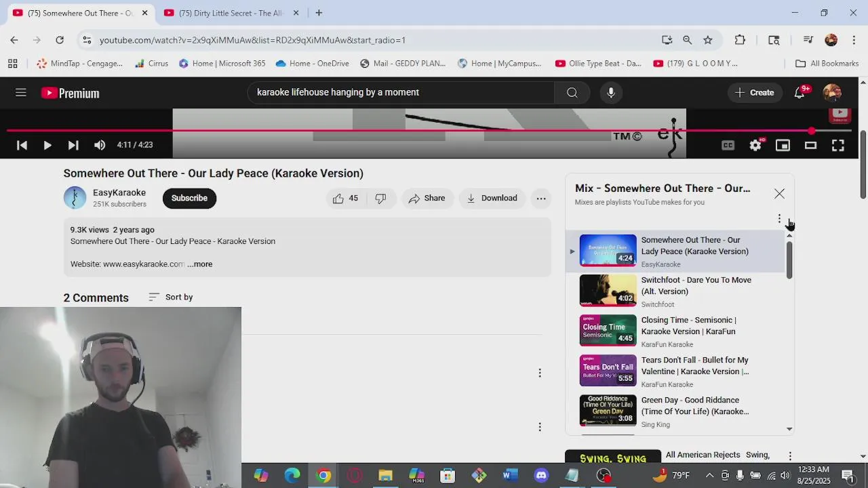Select Green Day Good Riddance karaoke
This screenshot has height=488, width=868.
click(x=675, y=411)
